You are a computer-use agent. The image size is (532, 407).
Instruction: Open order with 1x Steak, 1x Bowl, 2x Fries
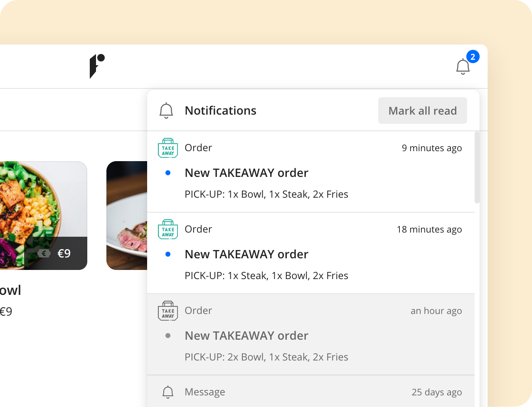click(x=266, y=276)
